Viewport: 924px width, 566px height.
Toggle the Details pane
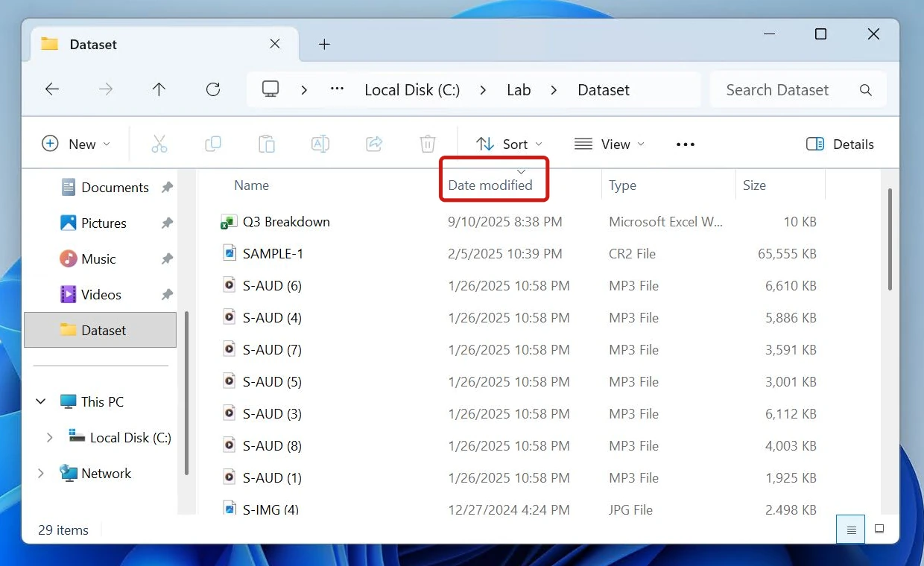[841, 144]
